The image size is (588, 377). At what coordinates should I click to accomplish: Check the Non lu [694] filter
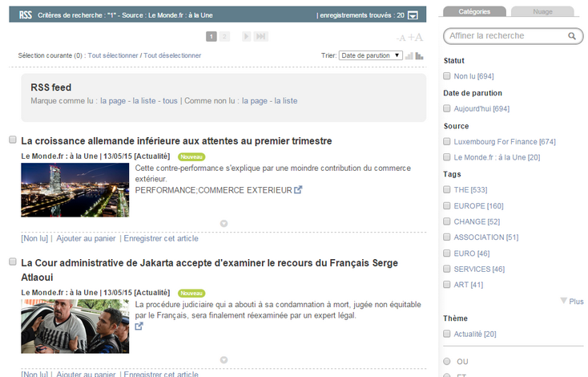point(447,76)
